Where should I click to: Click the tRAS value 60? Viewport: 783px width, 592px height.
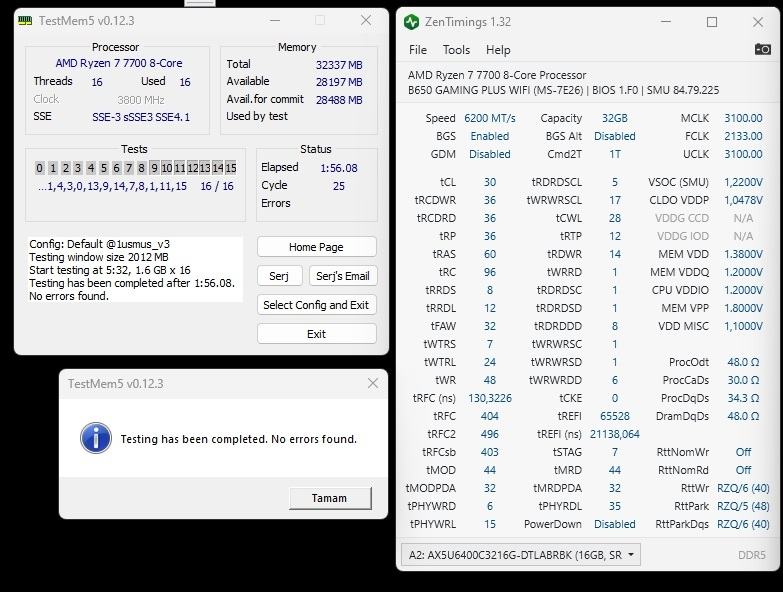[489, 254]
